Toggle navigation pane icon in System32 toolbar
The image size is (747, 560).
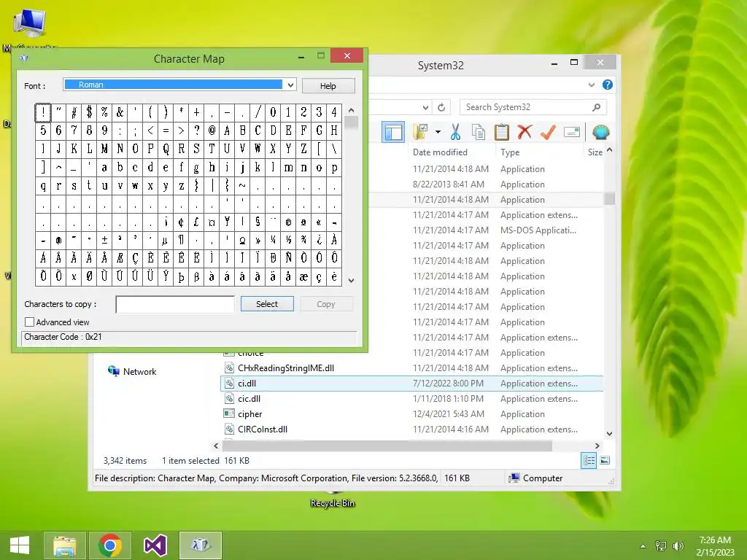(393, 133)
